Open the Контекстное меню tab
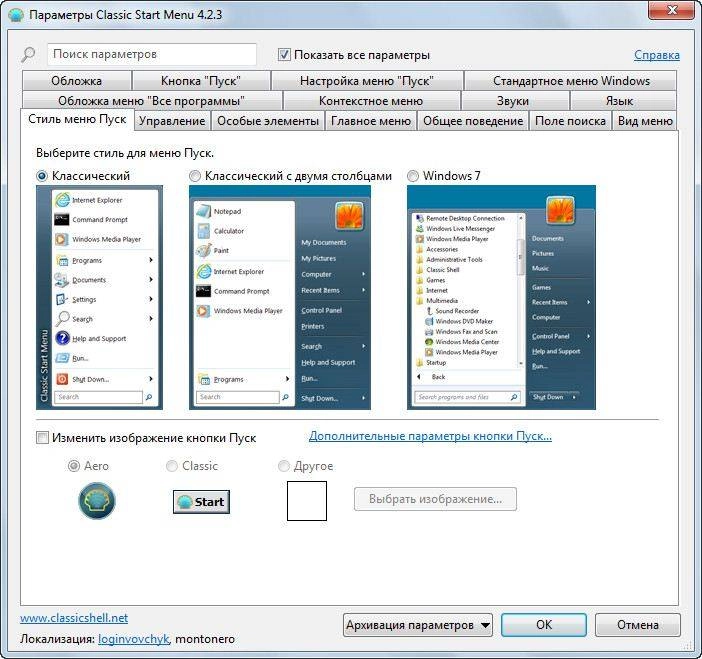Viewport: 702px width, 659px height. coord(371,101)
